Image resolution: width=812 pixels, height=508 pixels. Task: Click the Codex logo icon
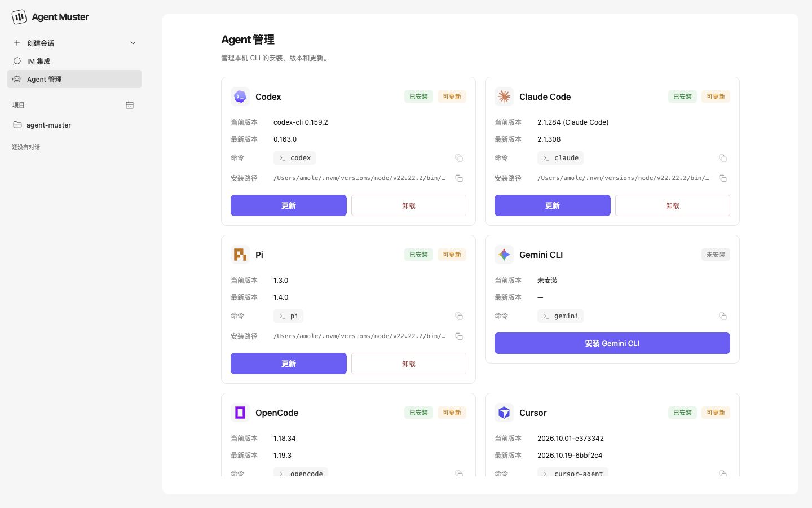pos(240,97)
